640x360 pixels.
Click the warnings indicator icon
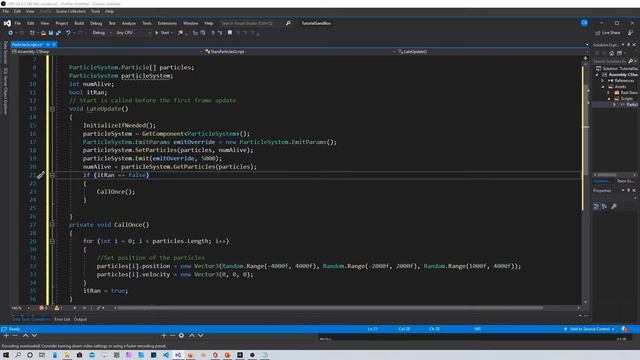coord(58,308)
